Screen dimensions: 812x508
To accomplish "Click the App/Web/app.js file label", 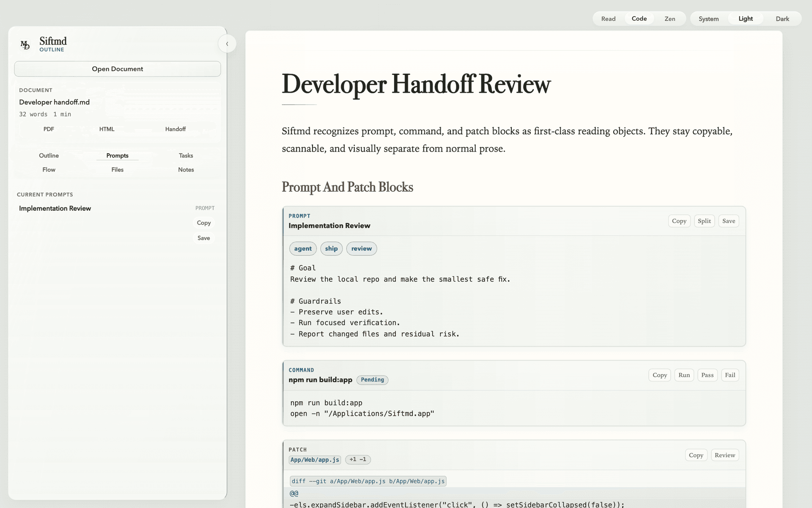I will tap(315, 460).
